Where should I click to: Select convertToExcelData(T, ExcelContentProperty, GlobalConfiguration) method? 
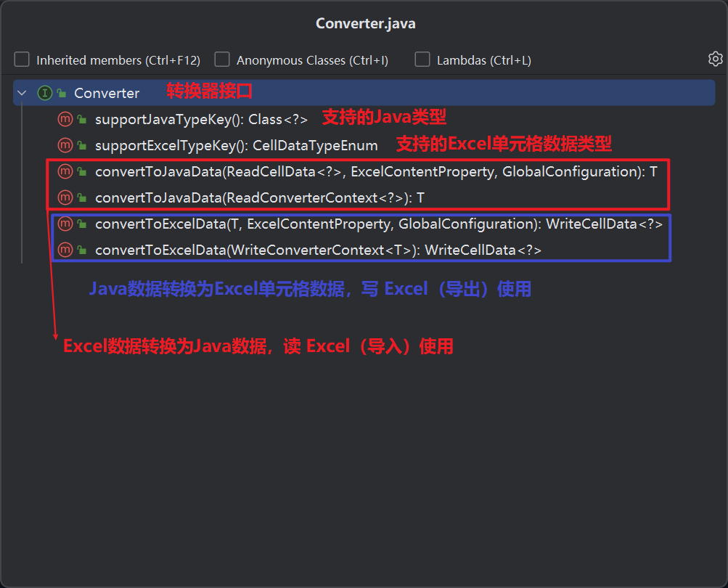click(x=379, y=224)
